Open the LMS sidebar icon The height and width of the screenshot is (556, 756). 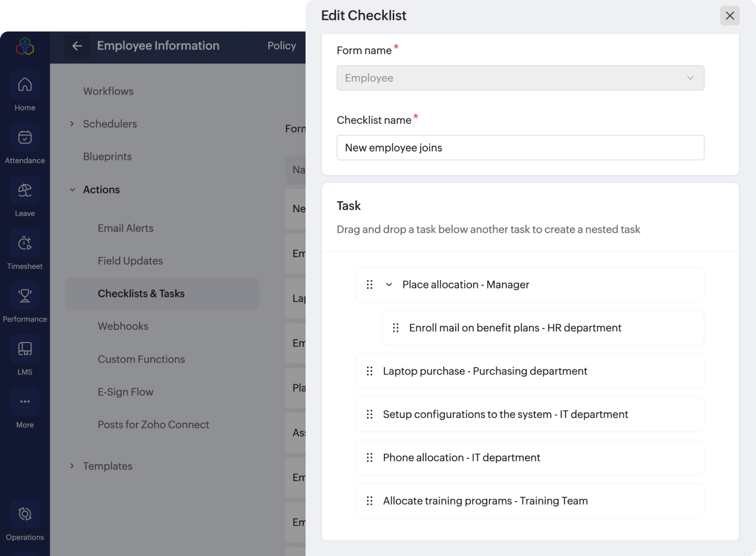point(25,349)
